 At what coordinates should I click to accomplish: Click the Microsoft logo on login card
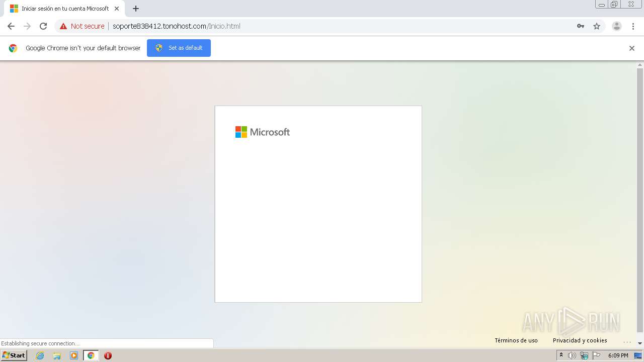pos(263,132)
